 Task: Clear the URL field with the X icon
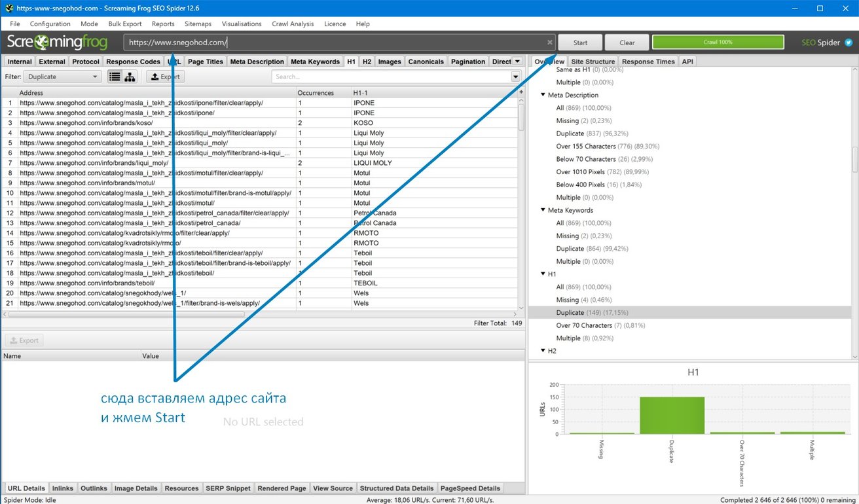click(550, 43)
